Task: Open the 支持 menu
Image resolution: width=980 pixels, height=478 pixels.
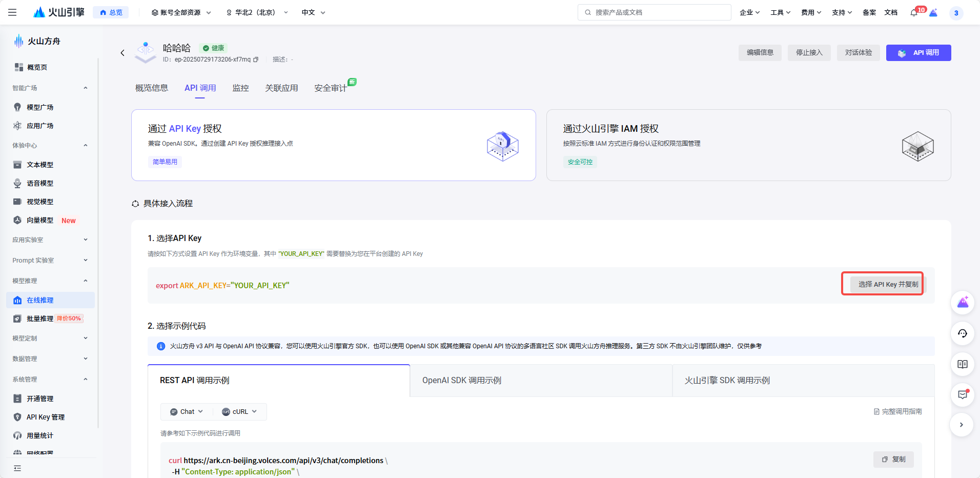Action: (x=842, y=12)
